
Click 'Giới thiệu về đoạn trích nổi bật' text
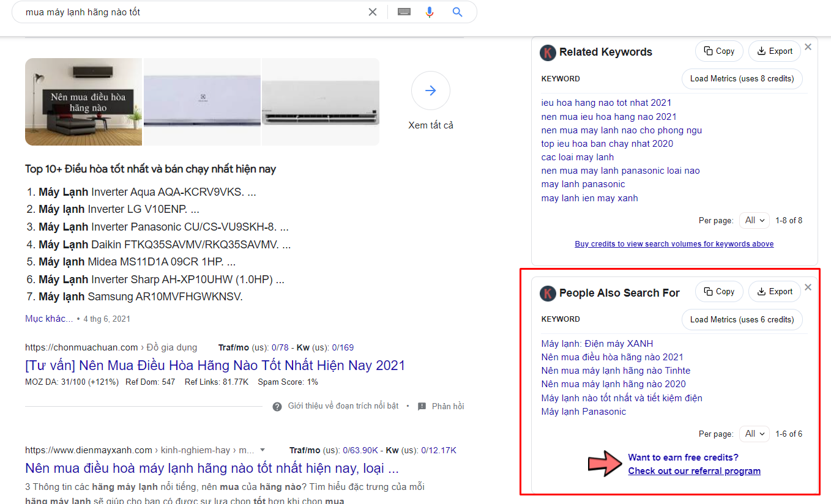click(343, 406)
